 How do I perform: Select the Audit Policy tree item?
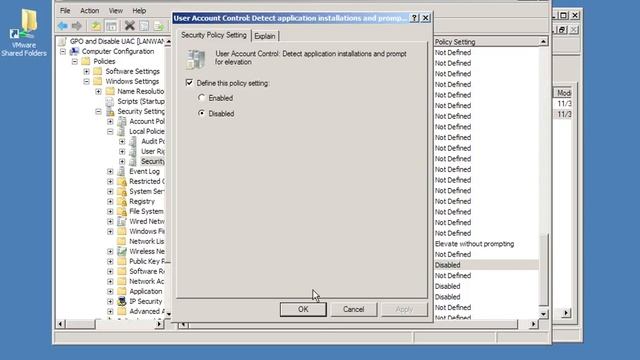coord(153,141)
